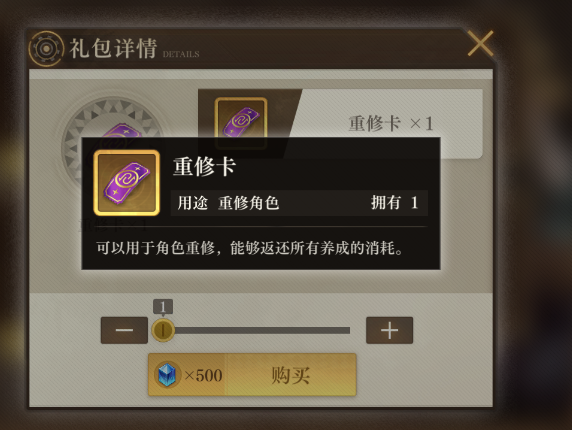Select the 重修卡 ×1 reward row text
The width and height of the screenshot is (572, 430).
[391, 123]
